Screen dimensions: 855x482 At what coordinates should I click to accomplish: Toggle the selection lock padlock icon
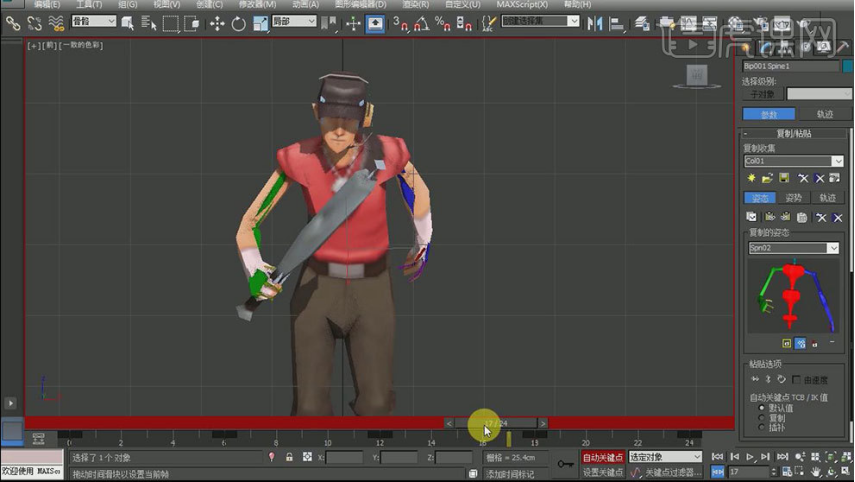click(289, 457)
